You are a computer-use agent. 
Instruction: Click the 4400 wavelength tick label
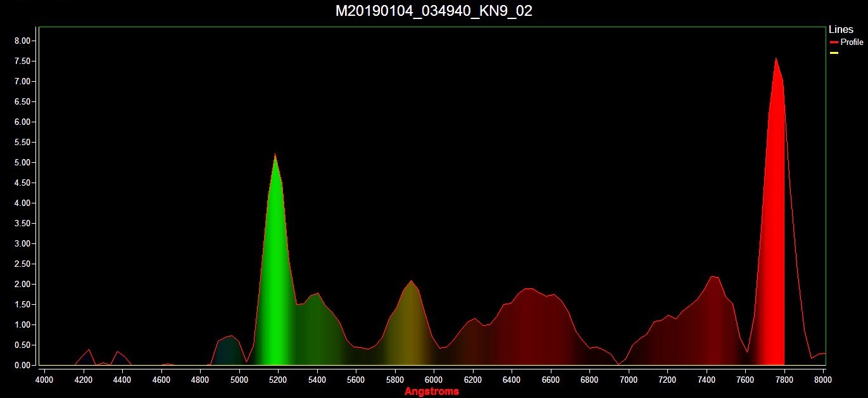coord(122,380)
